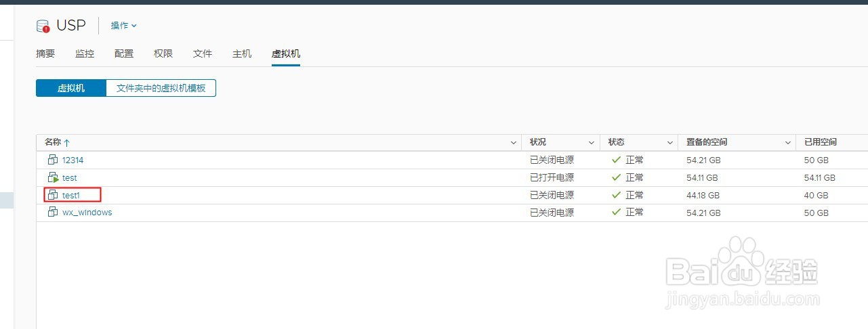Open the test1 virtual machine link
Viewport: 868px width, 329px height.
71,195
